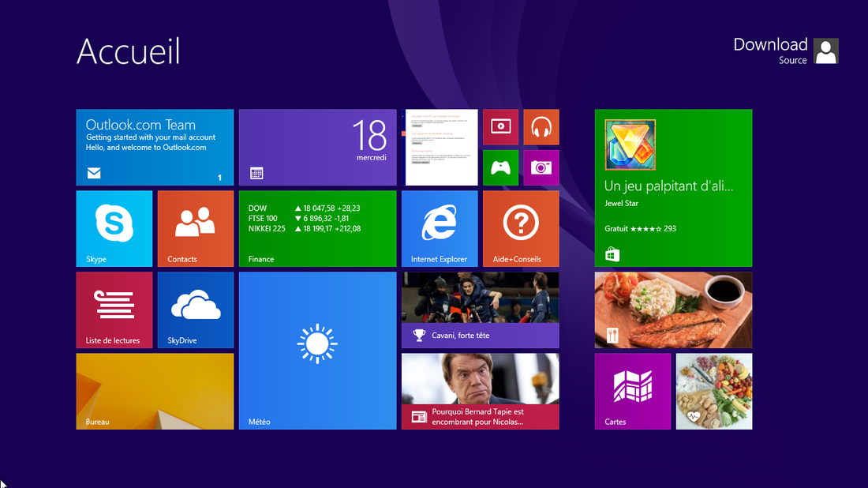Open the Liste de lectures tile
The height and width of the screenshot is (488, 868).
point(114,310)
